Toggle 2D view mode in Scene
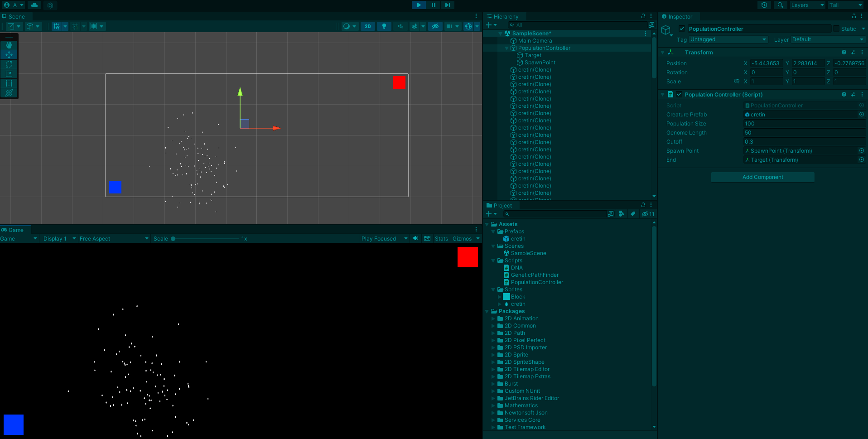Image resolution: width=868 pixels, height=439 pixels. pyautogui.click(x=368, y=26)
